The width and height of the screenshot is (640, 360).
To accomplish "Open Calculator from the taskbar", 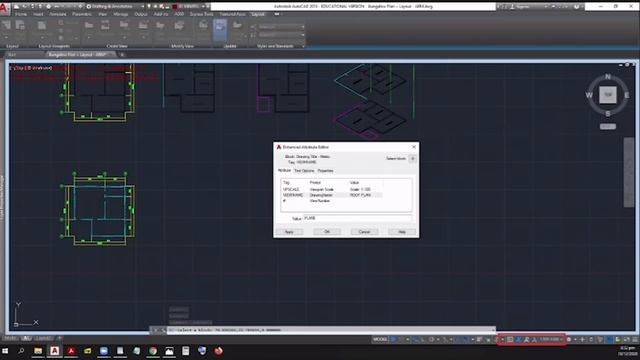I will click(186, 351).
